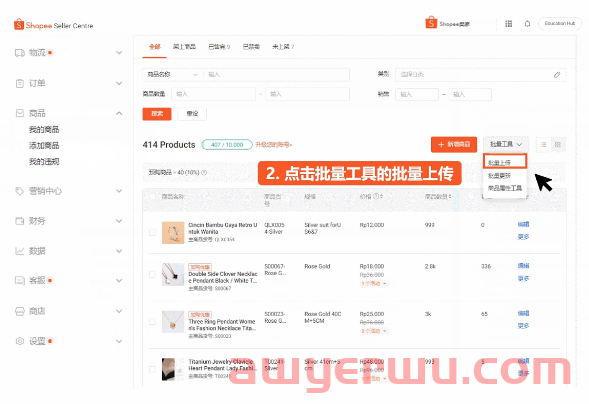Screen dimensions: 589x404
Task: Switch to grid view layout icon
Action: [x=558, y=145]
